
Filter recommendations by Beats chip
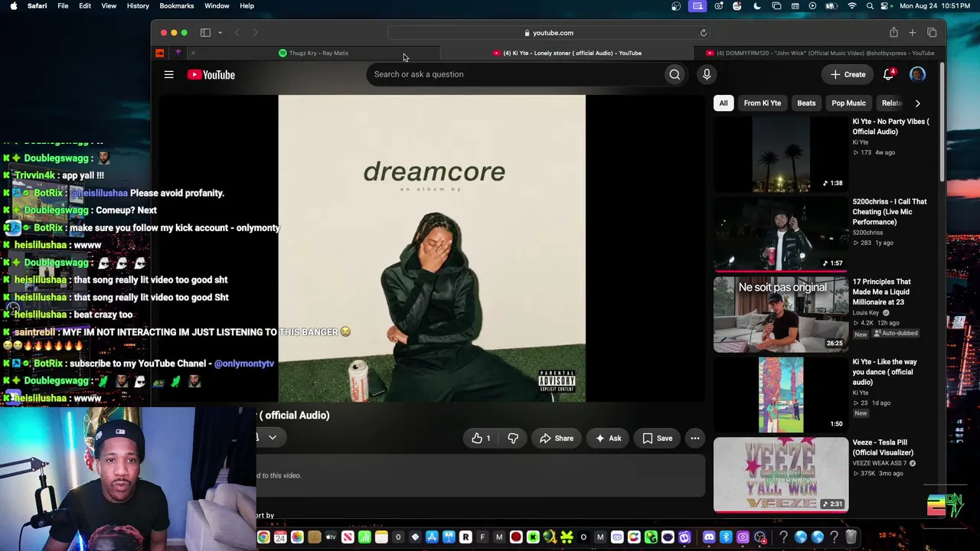pos(806,103)
